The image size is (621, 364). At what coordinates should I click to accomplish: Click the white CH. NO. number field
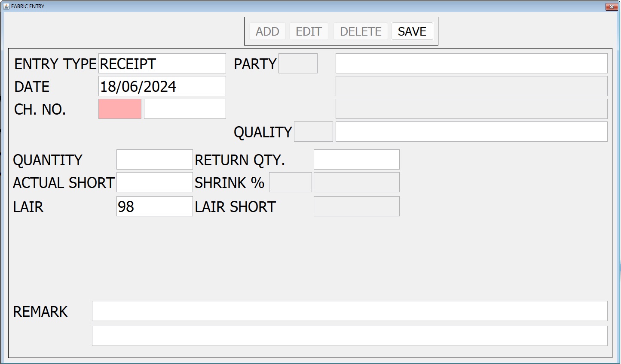click(x=185, y=109)
